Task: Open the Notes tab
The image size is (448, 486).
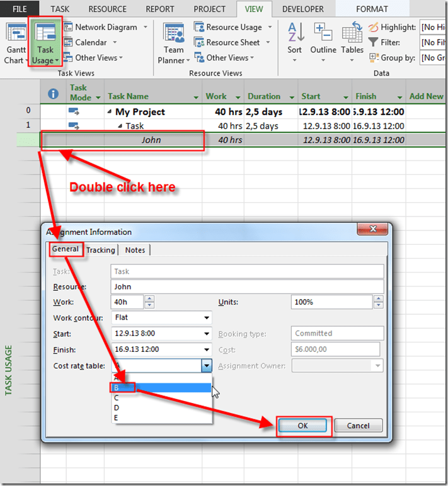Action: point(135,250)
